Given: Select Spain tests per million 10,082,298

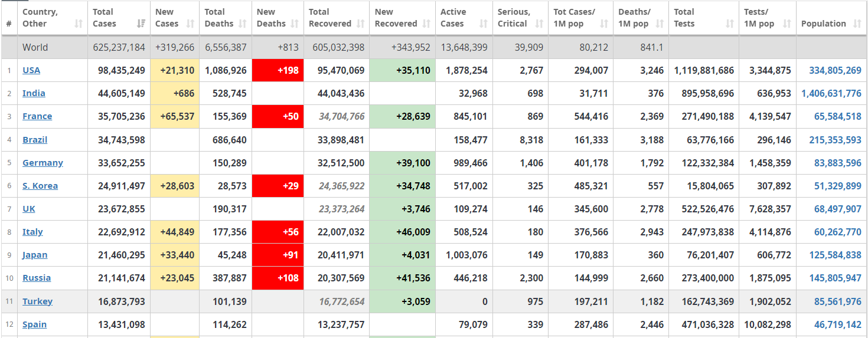Looking at the screenshot, I should (768, 324).
